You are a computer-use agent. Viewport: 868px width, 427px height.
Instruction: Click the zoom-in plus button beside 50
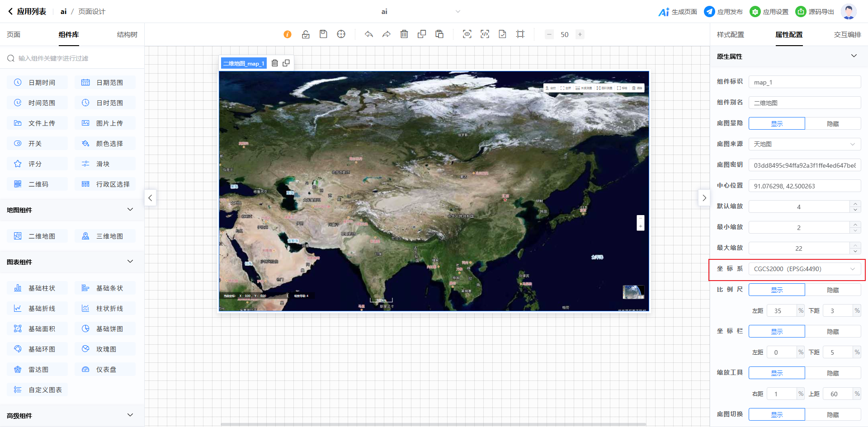click(x=580, y=34)
